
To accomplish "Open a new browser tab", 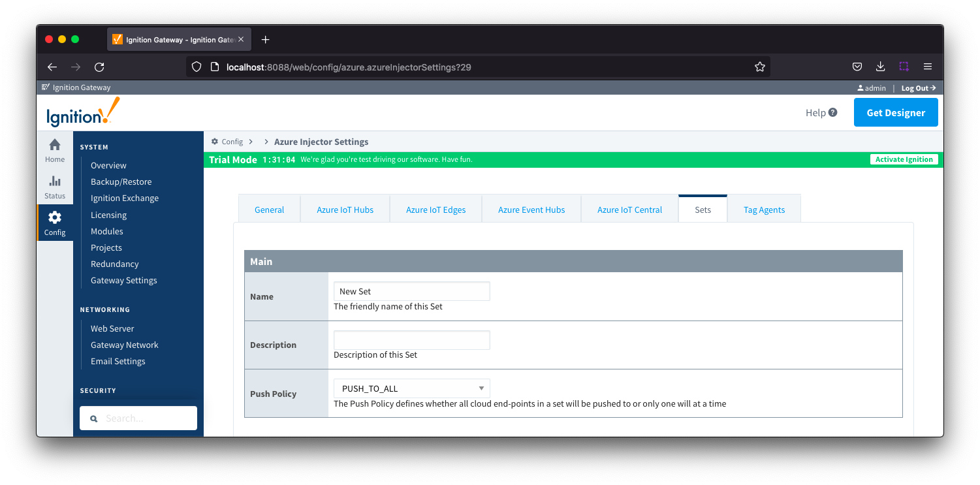I will pos(265,40).
